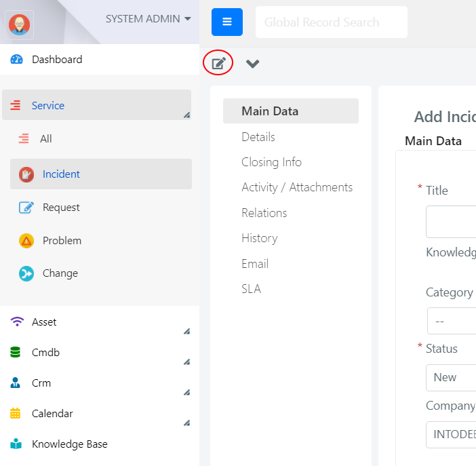Expand the Crm section arrow
The height and width of the screenshot is (466, 476).
coord(186,393)
